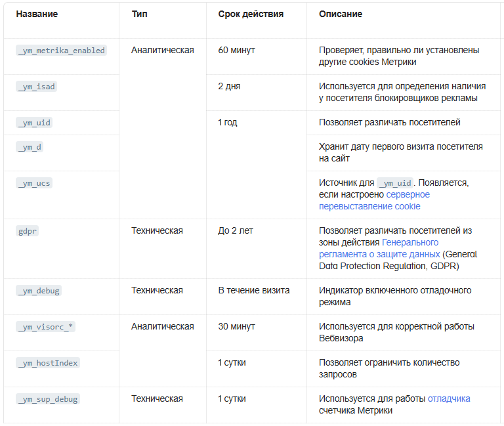Click the Тип column header
This screenshot has height=426, width=504.
140,14
